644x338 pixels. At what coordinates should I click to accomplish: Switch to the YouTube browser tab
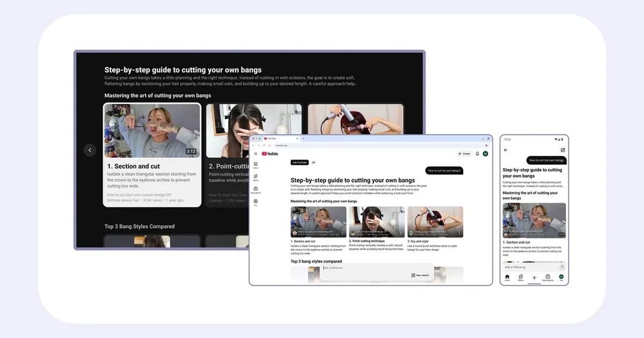282,138
